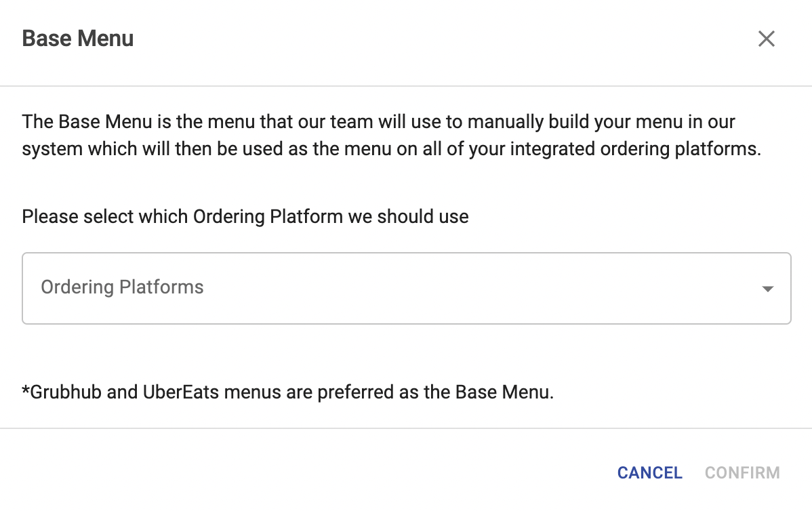Click the ordering platform instruction text
This screenshot has height=511, width=812.
click(x=245, y=216)
